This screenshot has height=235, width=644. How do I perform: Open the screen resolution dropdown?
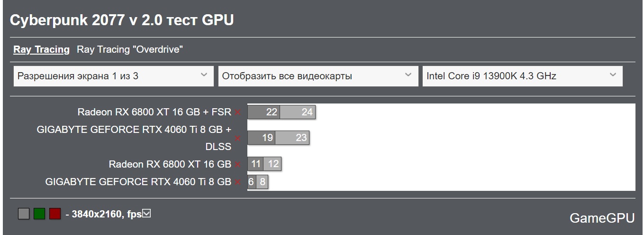pos(112,76)
